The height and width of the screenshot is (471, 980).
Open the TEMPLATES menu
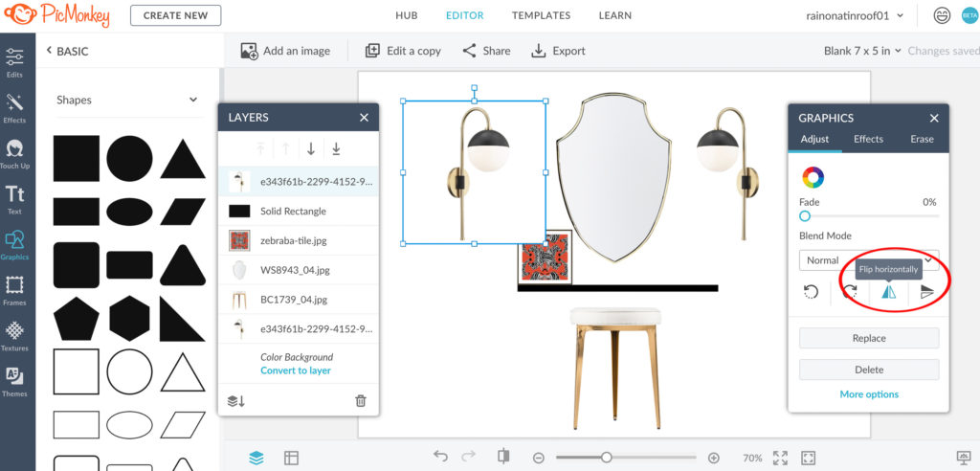[541, 15]
